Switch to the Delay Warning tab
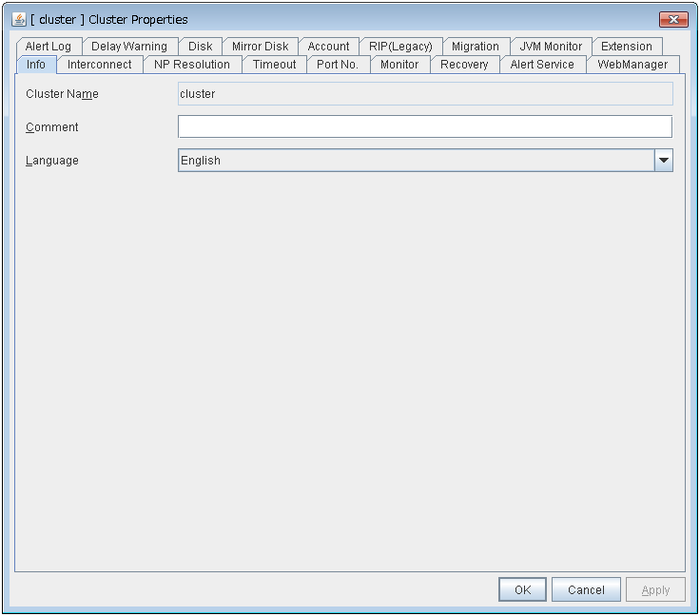Image resolution: width=700 pixels, height=616 pixels. [x=129, y=47]
